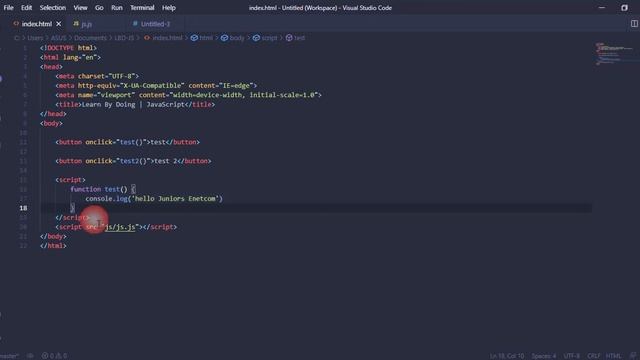Click the function test() declaration
The height and width of the screenshot is (360, 640).
click(103, 189)
